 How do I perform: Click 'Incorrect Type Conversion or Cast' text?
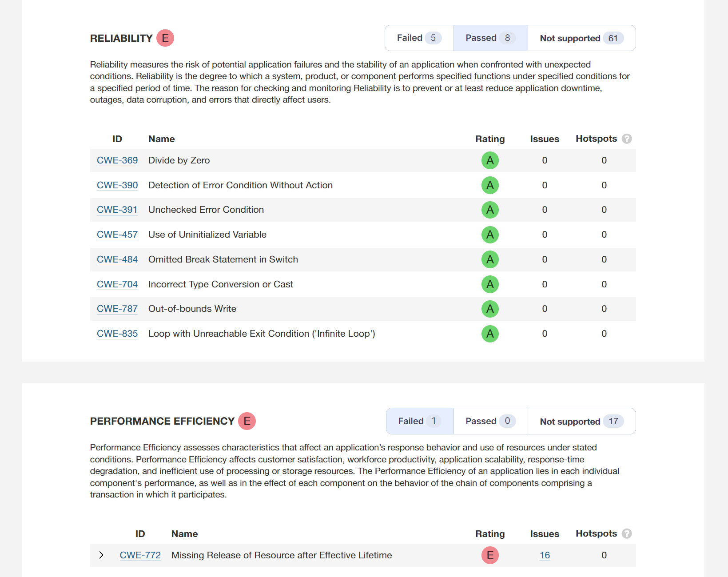coord(221,284)
